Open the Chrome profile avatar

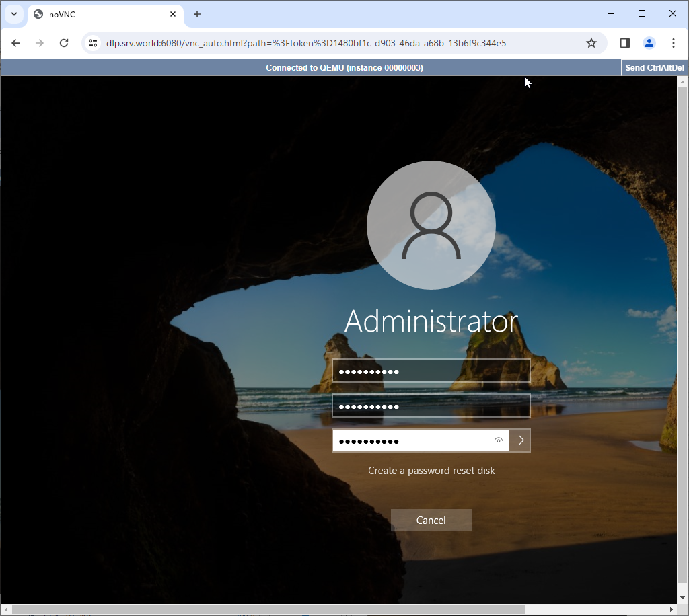649,43
